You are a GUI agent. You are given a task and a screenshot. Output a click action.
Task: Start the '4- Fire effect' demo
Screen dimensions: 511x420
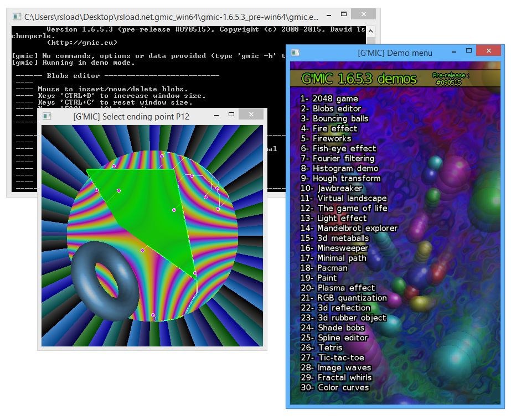(329, 128)
